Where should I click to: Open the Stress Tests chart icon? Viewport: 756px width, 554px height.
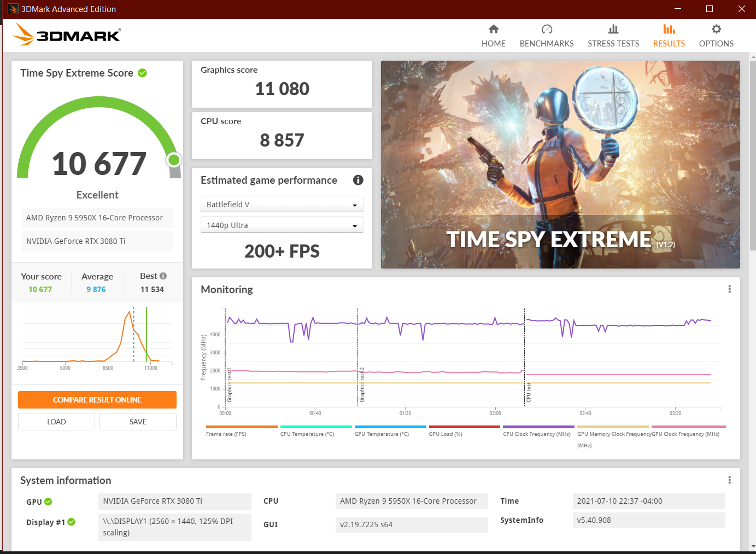613,29
